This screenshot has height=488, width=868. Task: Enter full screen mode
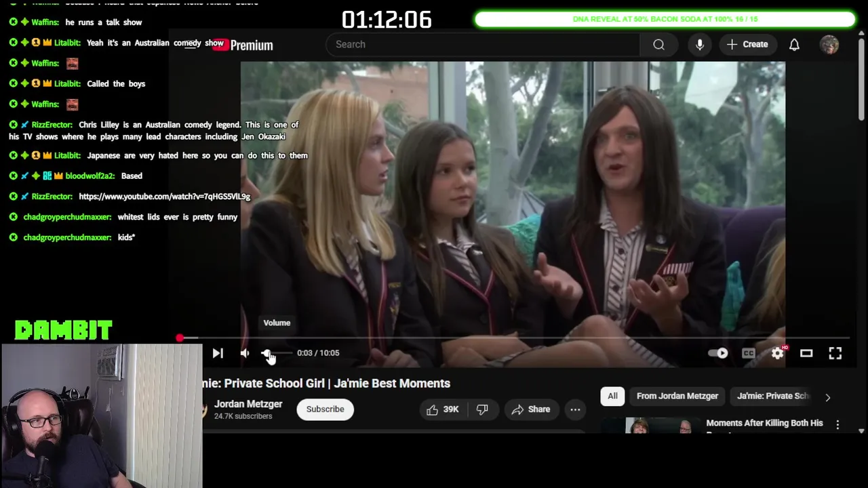[835, 353]
